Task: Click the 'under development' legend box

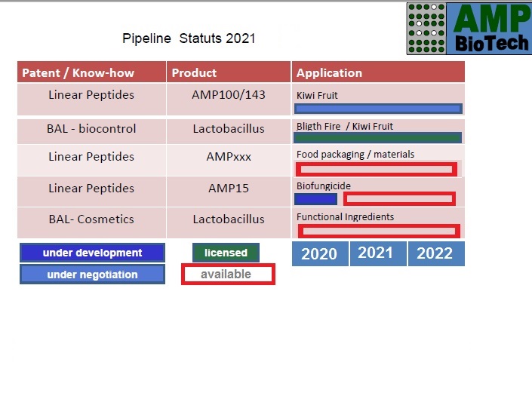Action: (x=92, y=253)
